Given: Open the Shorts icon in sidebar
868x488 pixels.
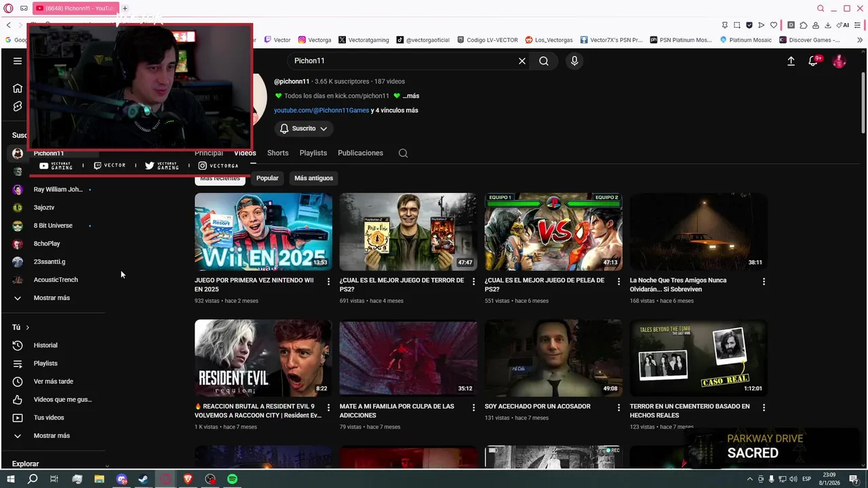Looking at the screenshot, I should tap(18, 106).
